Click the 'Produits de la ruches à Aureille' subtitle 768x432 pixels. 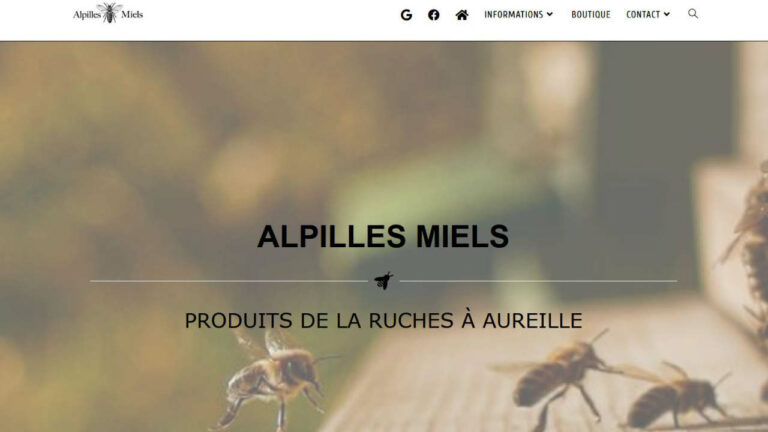(384, 321)
